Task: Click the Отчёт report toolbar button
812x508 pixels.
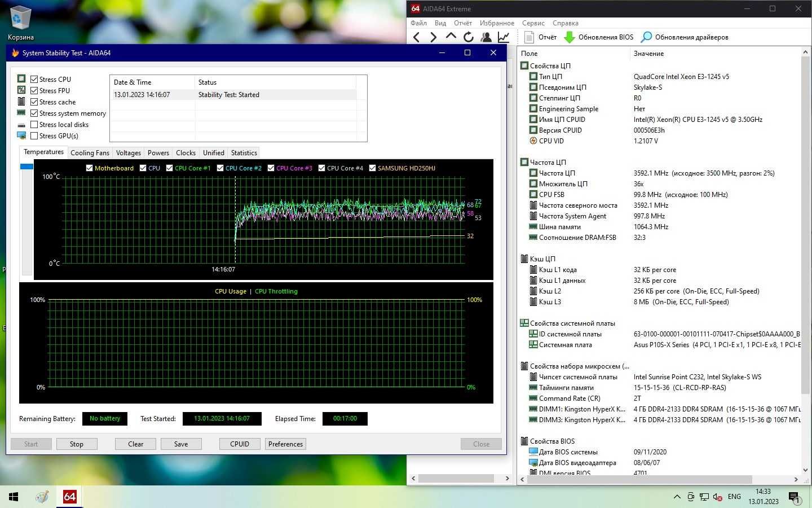Action: click(541, 37)
